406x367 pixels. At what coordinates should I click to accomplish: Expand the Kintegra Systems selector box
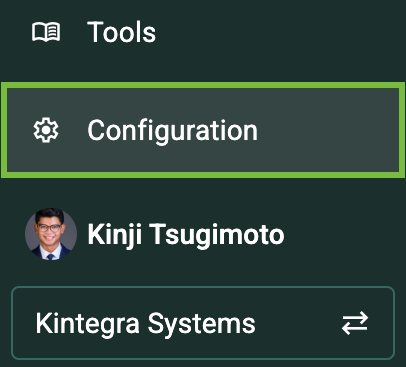pos(203,323)
